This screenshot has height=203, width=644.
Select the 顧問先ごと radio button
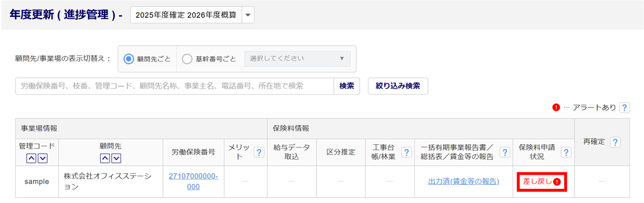coord(128,59)
